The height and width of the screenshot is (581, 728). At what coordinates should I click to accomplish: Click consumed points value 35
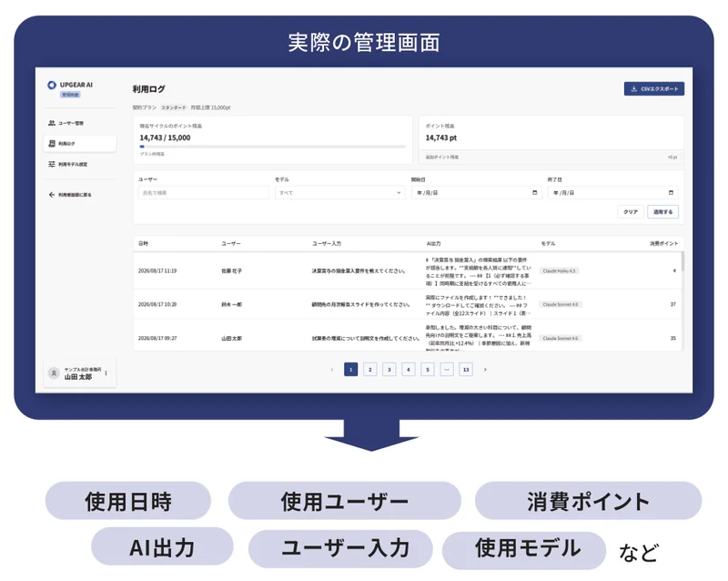point(672,339)
